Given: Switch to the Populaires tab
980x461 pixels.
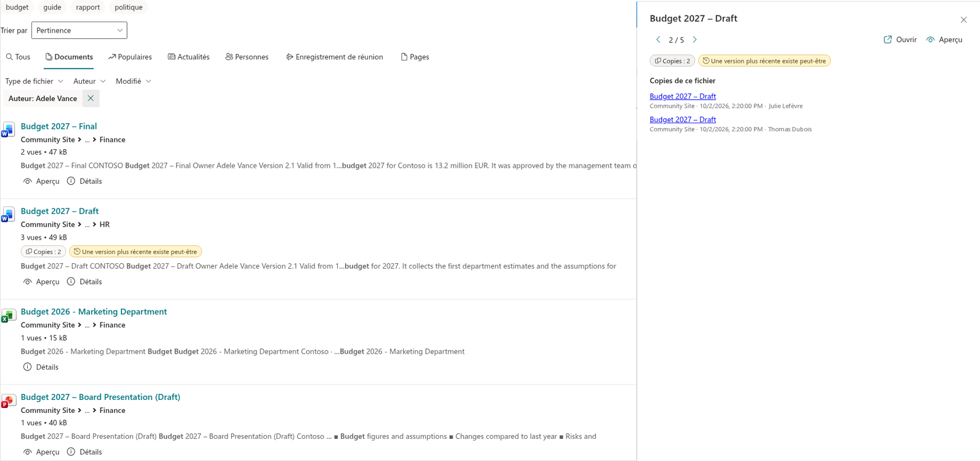Looking at the screenshot, I should (x=130, y=57).
